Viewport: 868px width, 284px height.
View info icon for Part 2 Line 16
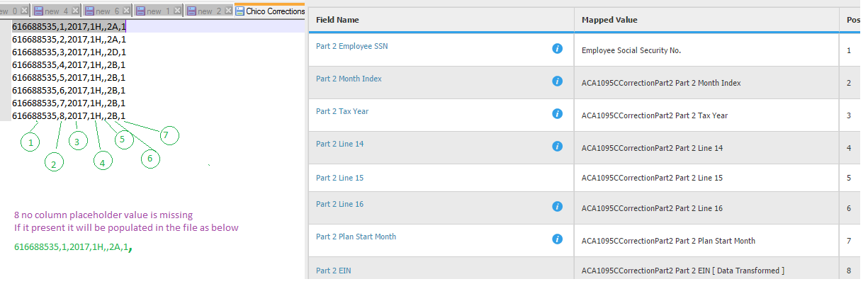pyautogui.click(x=557, y=206)
